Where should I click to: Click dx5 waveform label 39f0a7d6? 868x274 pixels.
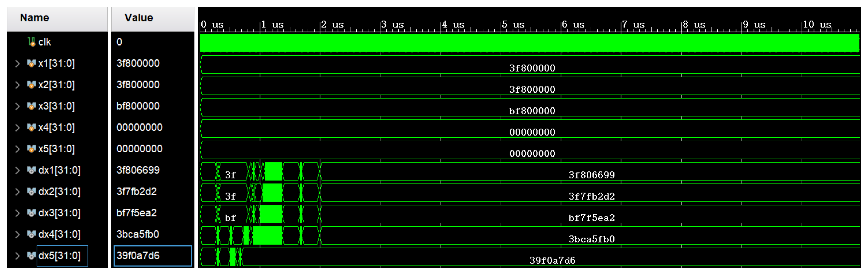pyautogui.click(x=552, y=260)
